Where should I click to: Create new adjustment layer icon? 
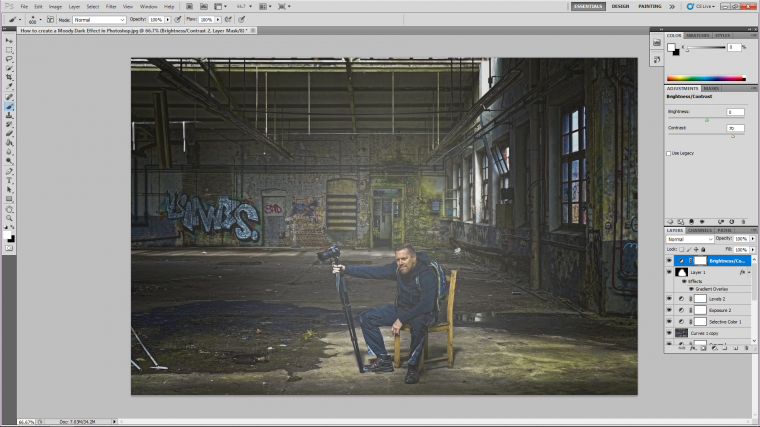click(714, 348)
